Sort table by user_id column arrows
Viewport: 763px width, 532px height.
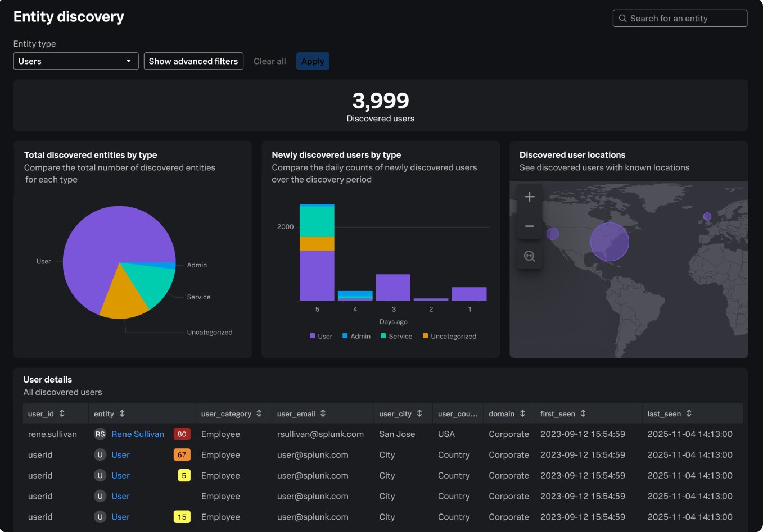[62, 413]
